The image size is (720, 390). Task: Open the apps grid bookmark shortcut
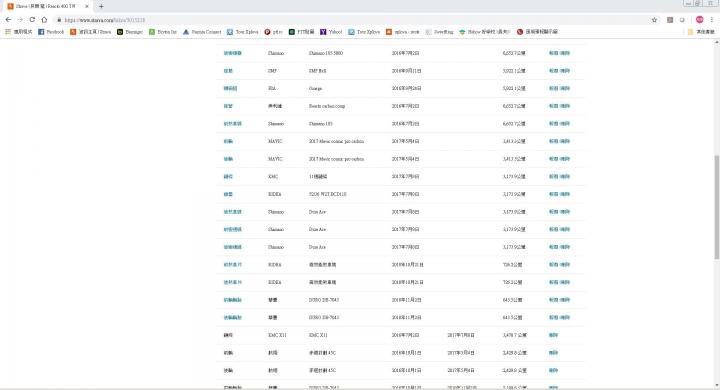click(18, 32)
